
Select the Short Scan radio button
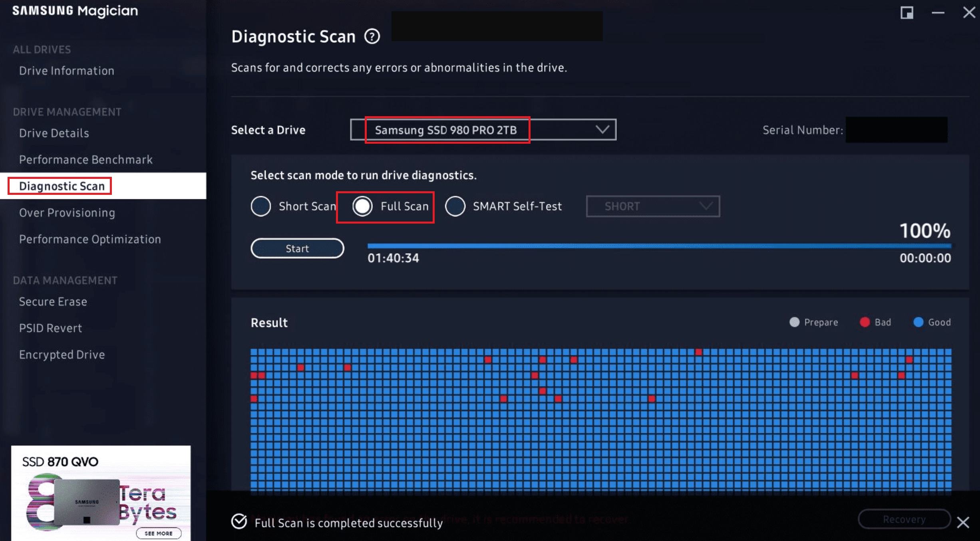point(261,206)
